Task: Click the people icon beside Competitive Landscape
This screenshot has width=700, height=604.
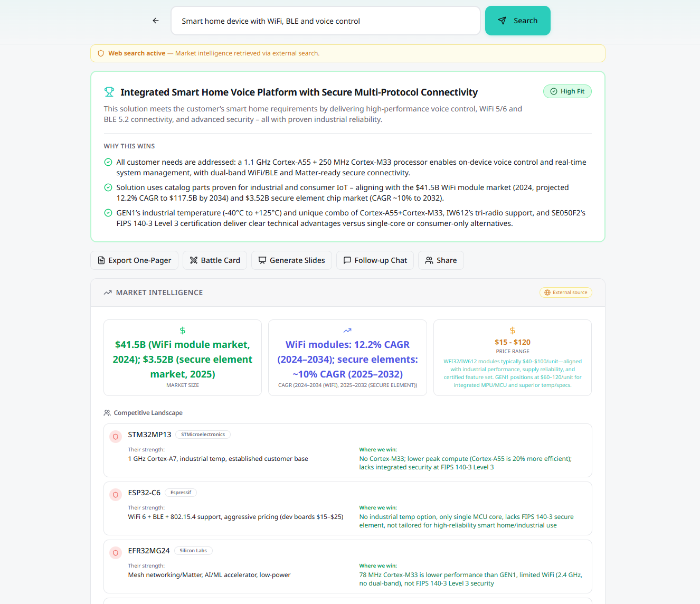Action: pos(107,413)
